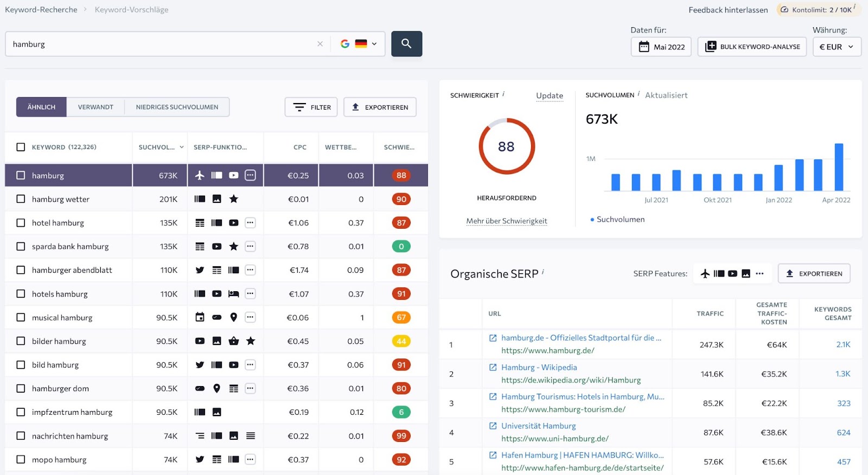Show more SERP features for hamburg row
The image size is (868, 475).
coord(250,175)
